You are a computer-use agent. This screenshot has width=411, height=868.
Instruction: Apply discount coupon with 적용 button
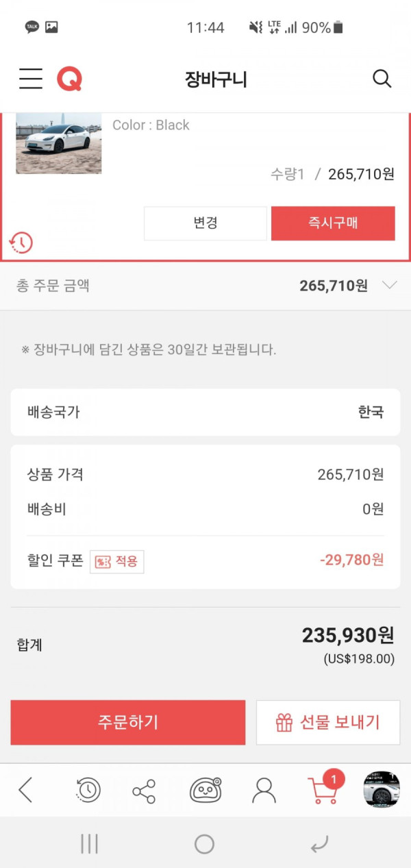click(x=117, y=561)
